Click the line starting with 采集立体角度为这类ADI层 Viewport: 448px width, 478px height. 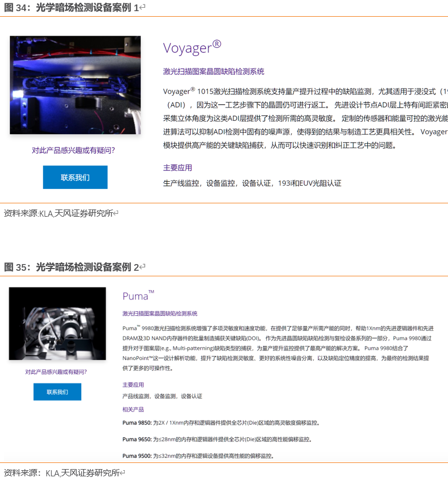pyautogui.click(x=305, y=118)
